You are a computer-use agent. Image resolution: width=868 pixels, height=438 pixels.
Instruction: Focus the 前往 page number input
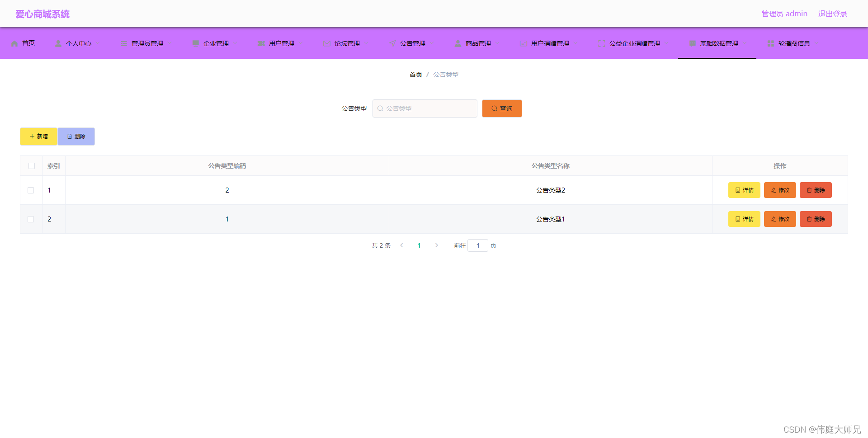point(478,245)
